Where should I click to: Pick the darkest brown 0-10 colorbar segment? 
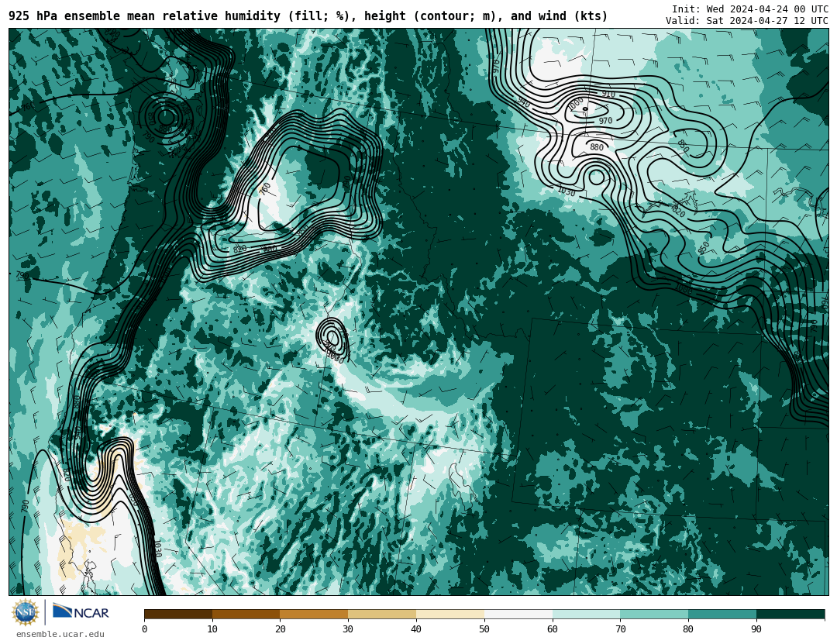click(178, 615)
